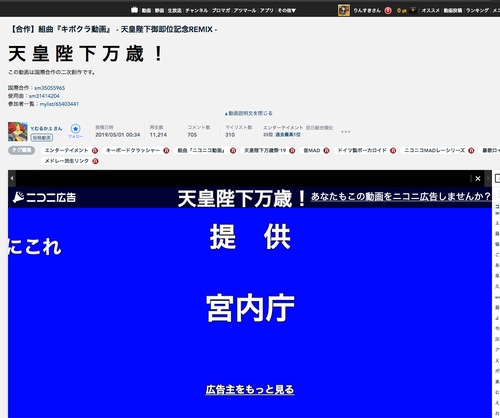Open the sm31414204 source song link
Viewport: 500px width, 418px height.
44,96
